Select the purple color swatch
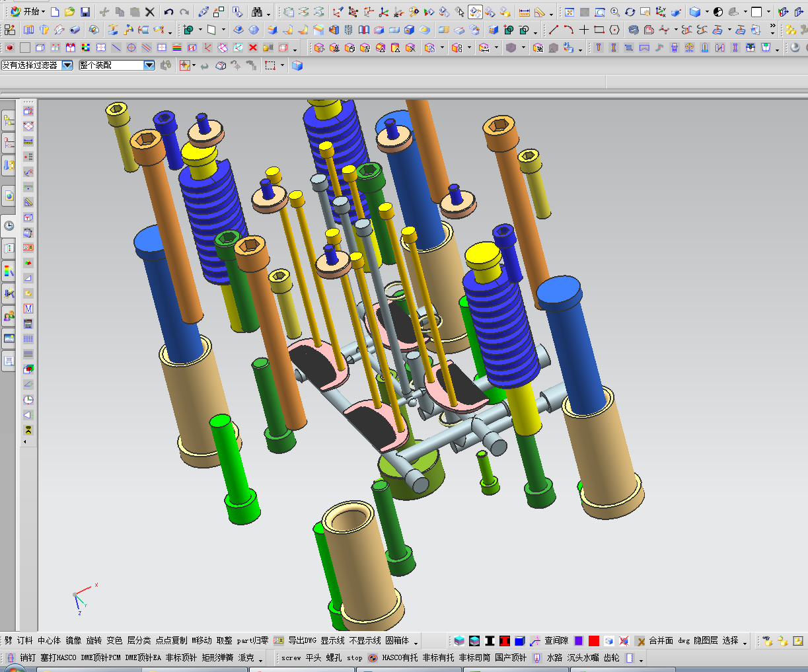The image size is (808, 672). pos(579,640)
